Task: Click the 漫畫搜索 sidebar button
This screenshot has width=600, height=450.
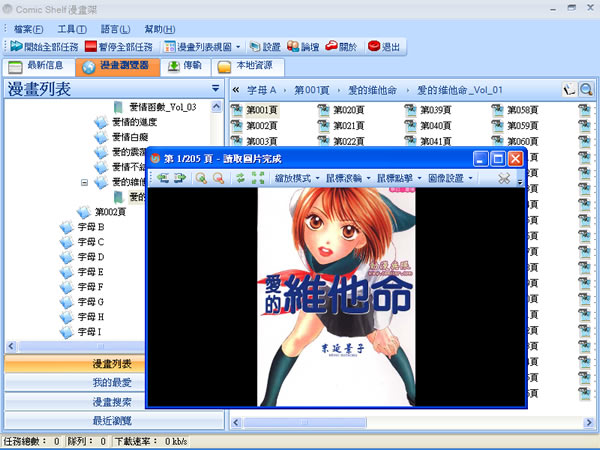Action: coord(111,401)
